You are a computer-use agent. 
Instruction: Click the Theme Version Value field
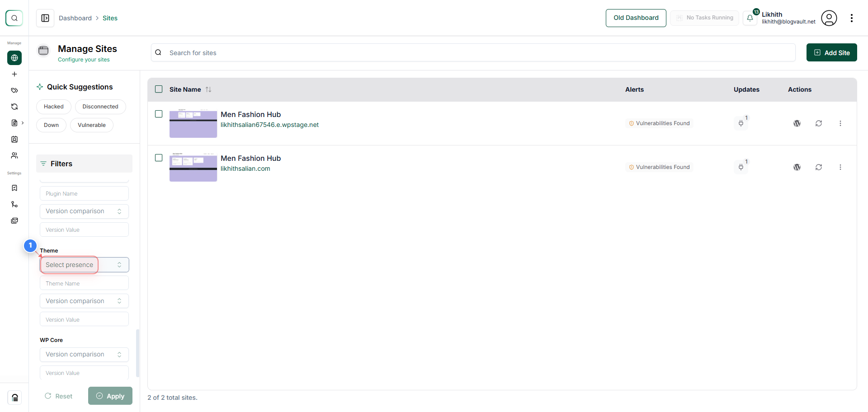click(x=84, y=319)
